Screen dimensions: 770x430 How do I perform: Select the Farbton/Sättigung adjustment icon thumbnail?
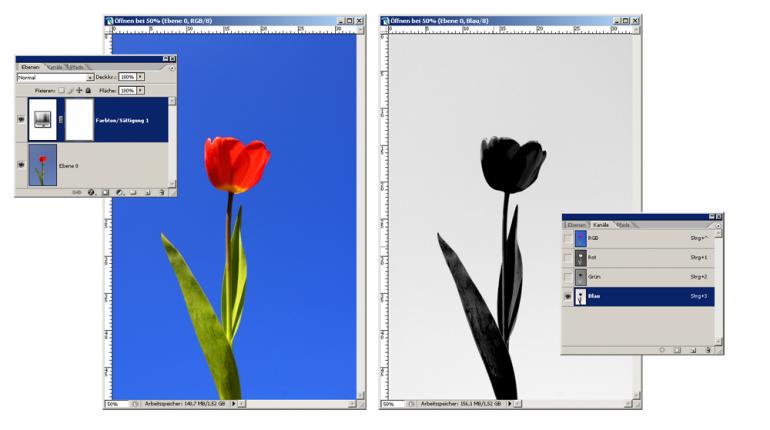point(43,119)
